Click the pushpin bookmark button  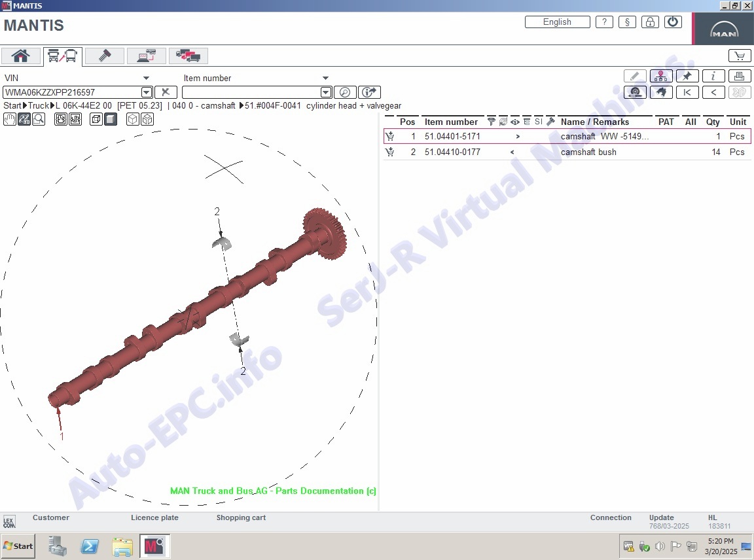(x=687, y=76)
